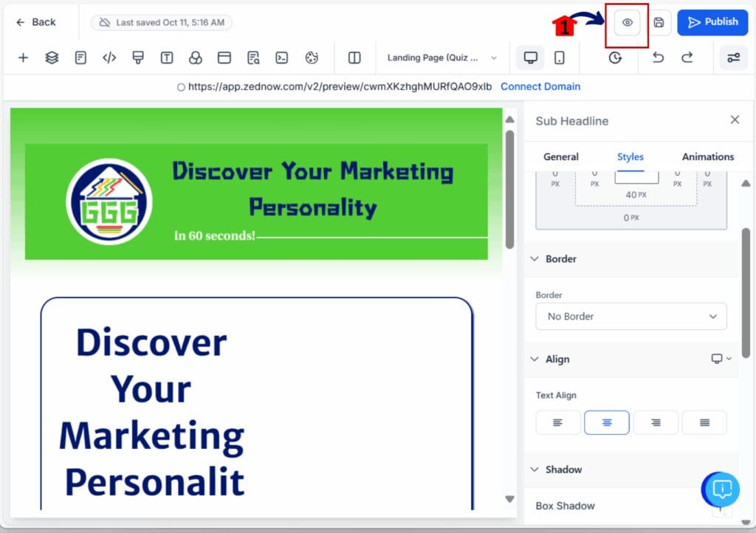
Task: Open the Landing Page quiz dropdown
Action: (441, 57)
